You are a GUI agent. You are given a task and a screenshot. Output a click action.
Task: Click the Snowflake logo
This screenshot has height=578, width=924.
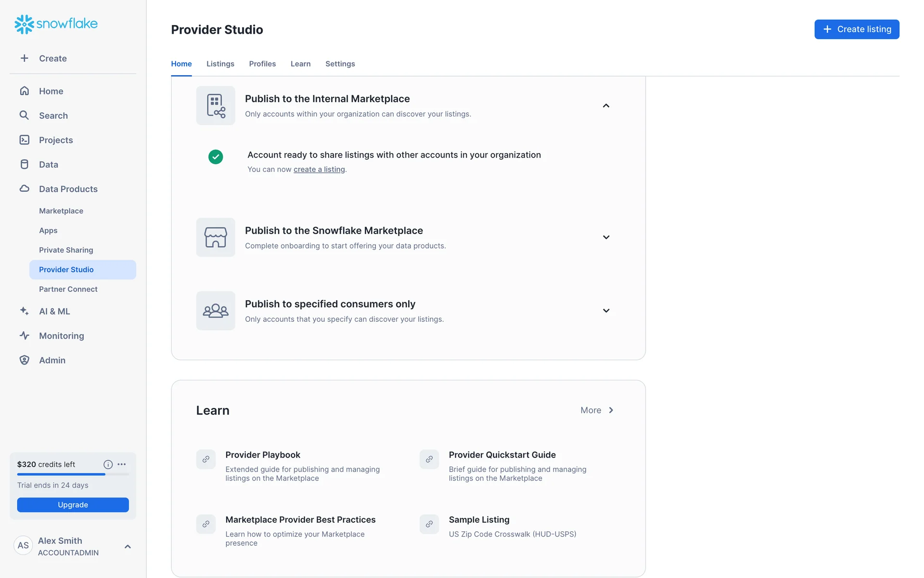point(56,24)
